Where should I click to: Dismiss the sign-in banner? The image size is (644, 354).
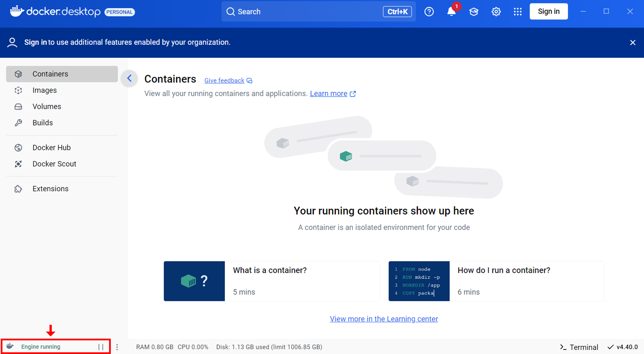633,43
